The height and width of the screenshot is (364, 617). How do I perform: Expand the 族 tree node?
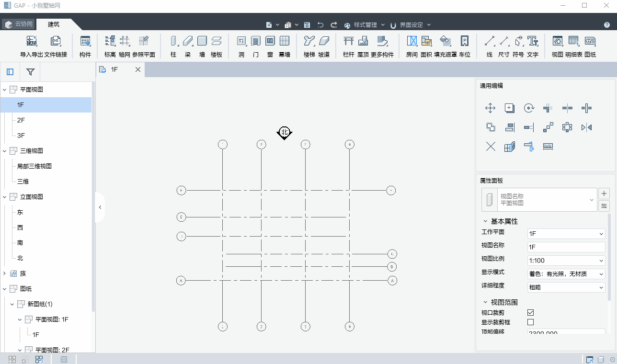(5, 273)
